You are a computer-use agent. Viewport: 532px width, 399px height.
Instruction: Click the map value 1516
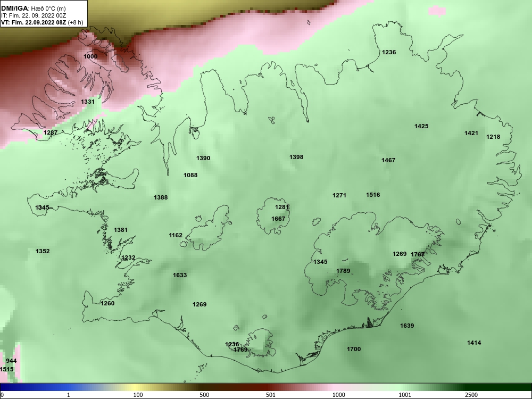373,195
